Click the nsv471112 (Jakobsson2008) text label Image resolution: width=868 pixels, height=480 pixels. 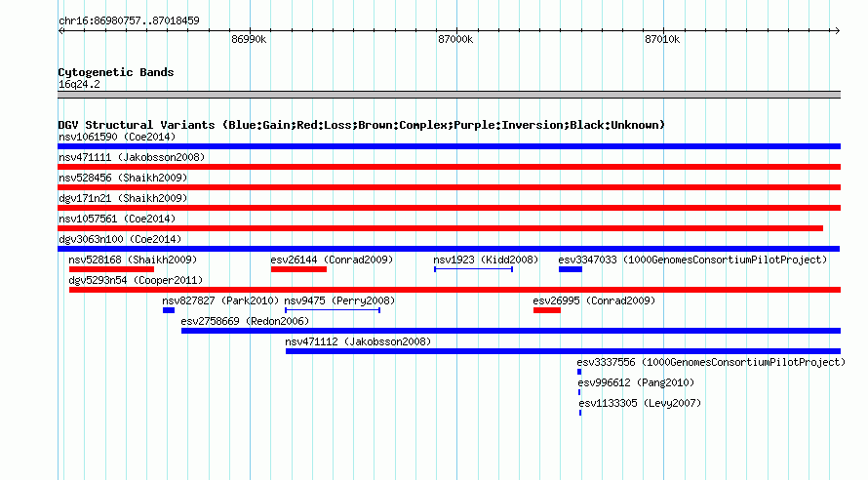pos(358,341)
